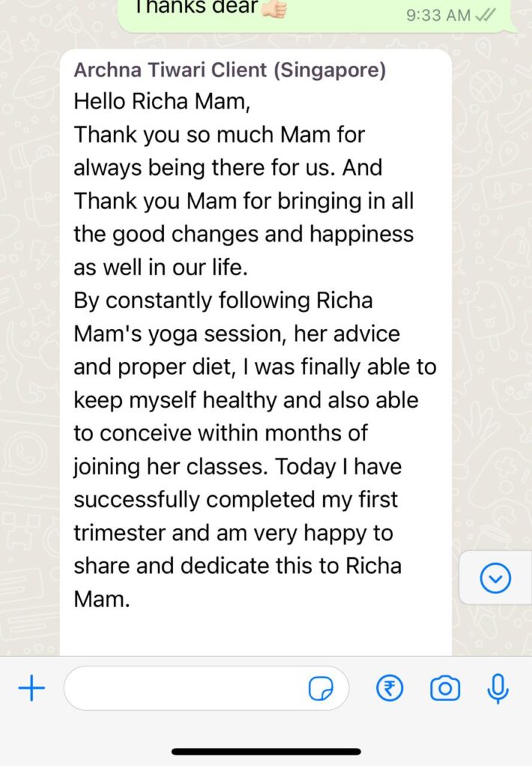The height and width of the screenshot is (766, 532).
Task: Tap the line "joining her classes. Today I have"
Action: pyautogui.click(x=237, y=466)
